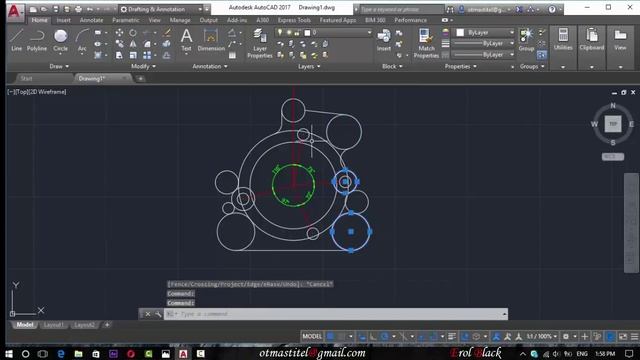Select the Dimension tool

coord(211,40)
